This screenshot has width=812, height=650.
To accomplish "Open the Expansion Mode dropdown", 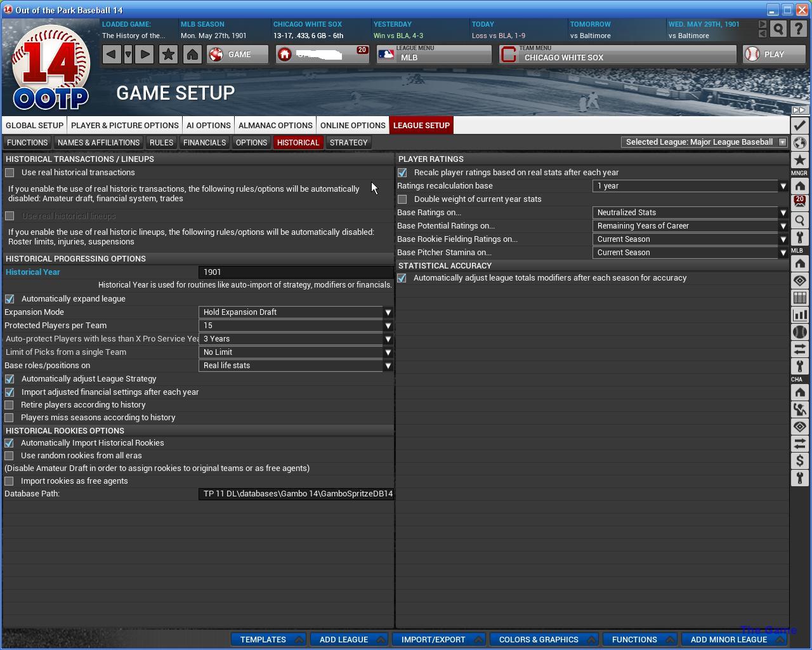I will (296, 312).
